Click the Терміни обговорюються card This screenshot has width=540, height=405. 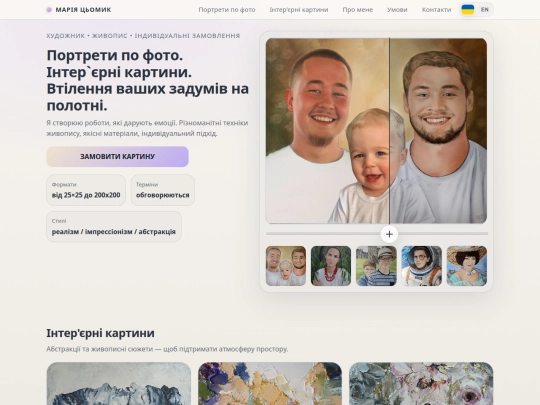click(163, 190)
